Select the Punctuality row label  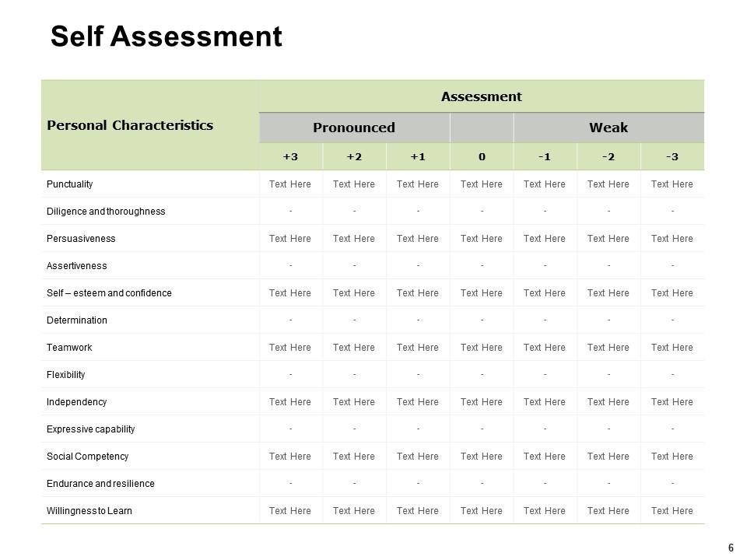pos(70,184)
